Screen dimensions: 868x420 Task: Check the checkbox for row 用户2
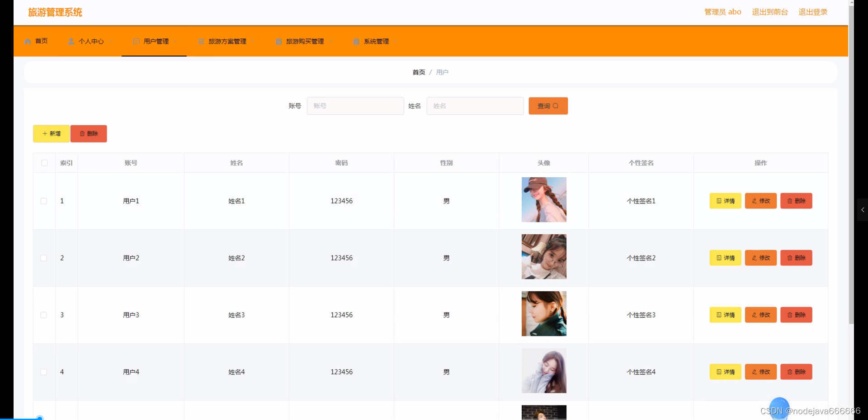click(44, 258)
